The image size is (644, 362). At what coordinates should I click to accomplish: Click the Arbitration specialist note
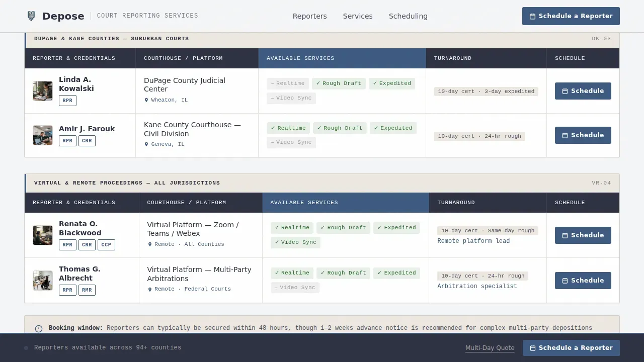(477, 287)
